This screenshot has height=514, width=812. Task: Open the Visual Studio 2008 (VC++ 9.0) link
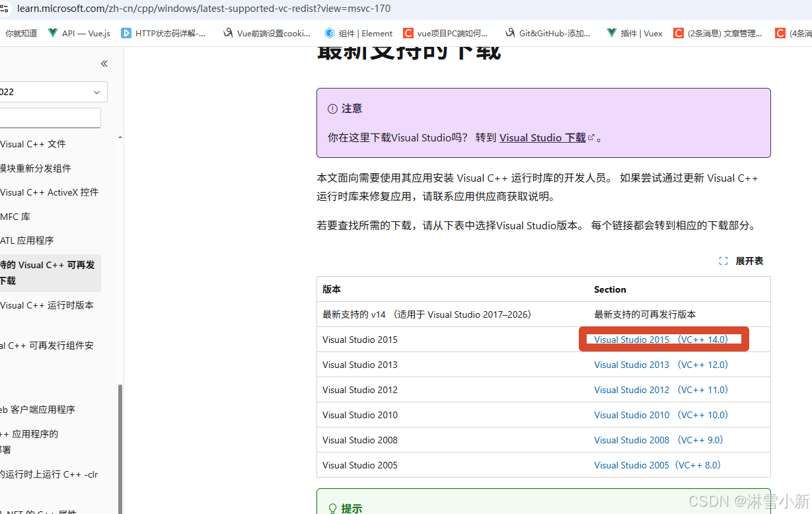[x=659, y=440]
